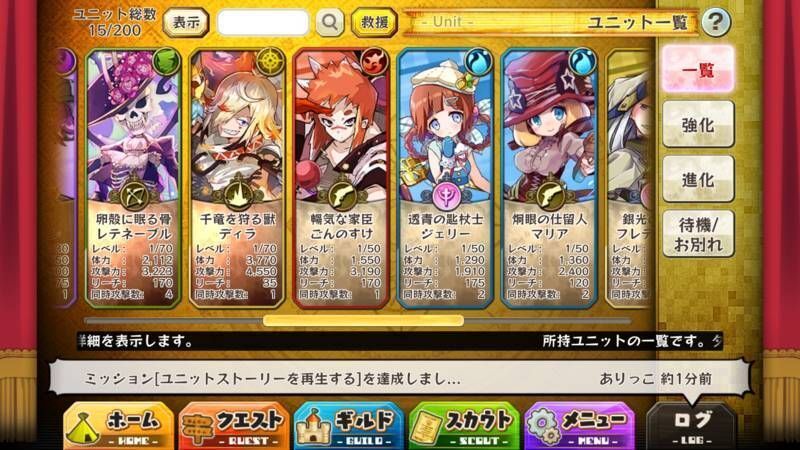Image resolution: width=800 pixels, height=450 pixels.
Task: Switch to the 進化 tab
Action: pos(698,180)
